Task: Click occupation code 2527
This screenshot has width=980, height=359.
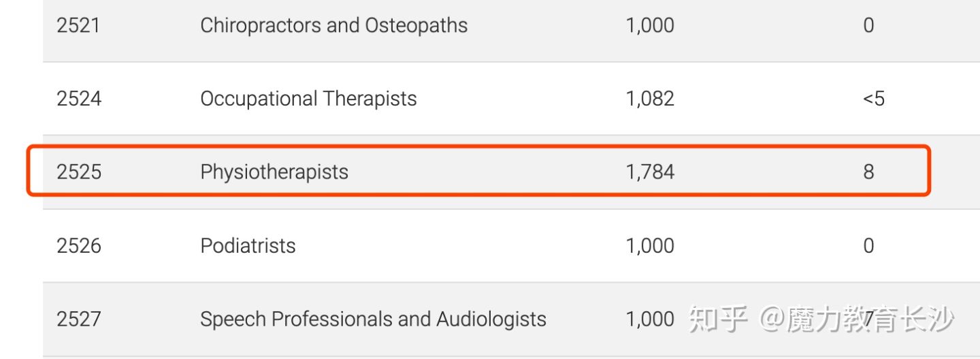Action: tap(79, 319)
